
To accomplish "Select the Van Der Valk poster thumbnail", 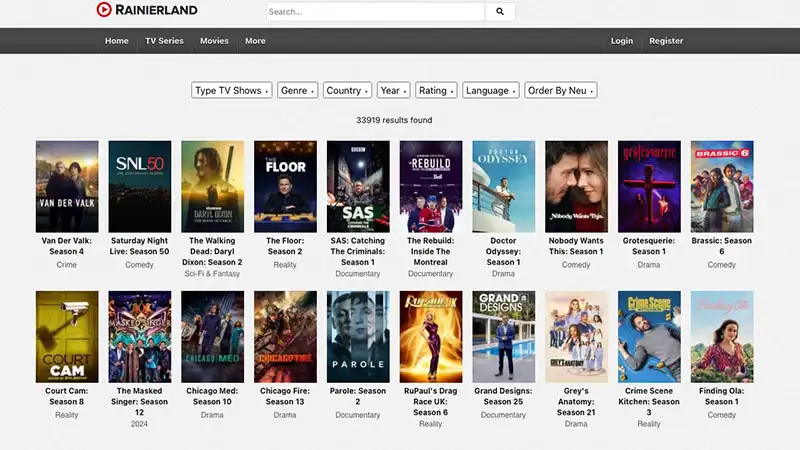I will (67, 186).
